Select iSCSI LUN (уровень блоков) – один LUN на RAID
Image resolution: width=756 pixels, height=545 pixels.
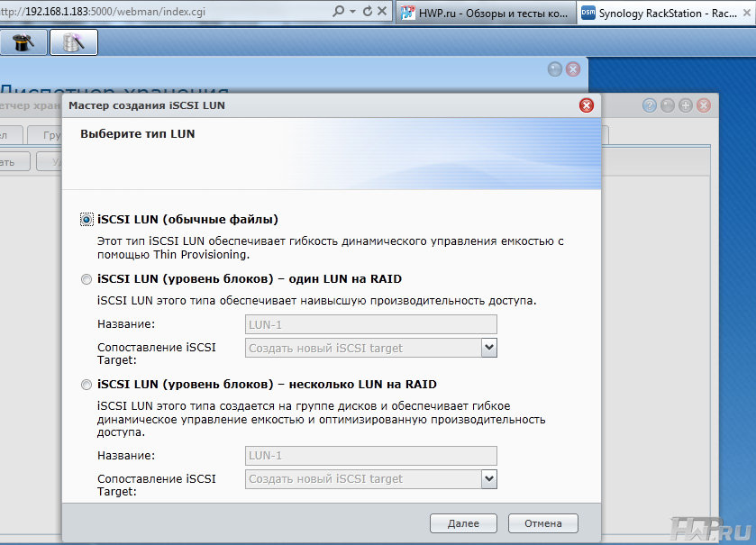point(86,280)
